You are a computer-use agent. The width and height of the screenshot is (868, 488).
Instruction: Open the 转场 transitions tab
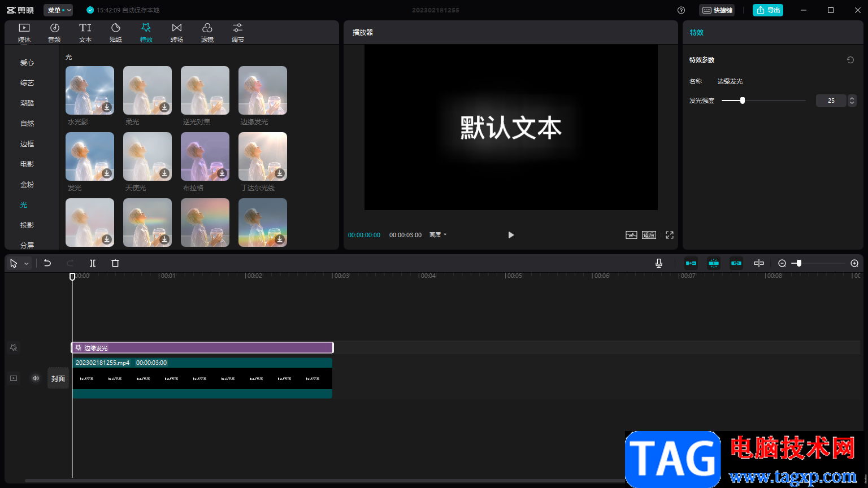(177, 33)
